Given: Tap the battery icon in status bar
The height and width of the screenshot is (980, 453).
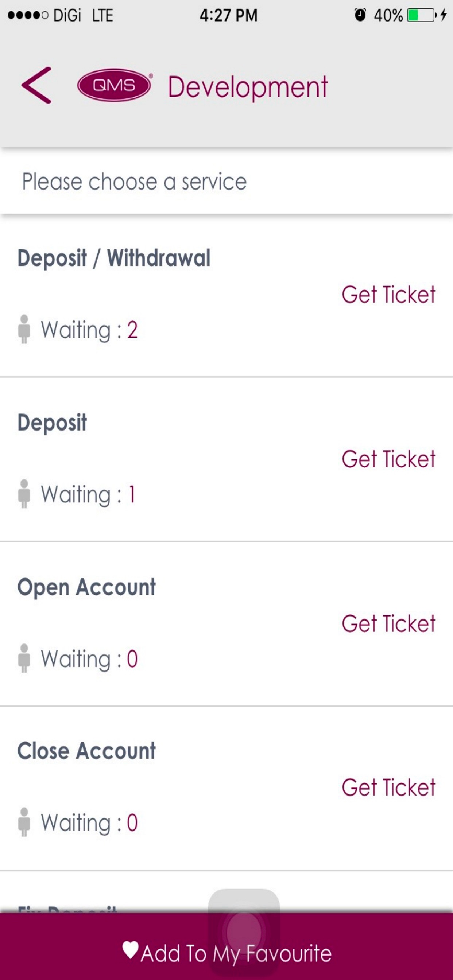Looking at the screenshot, I should point(421,15).
